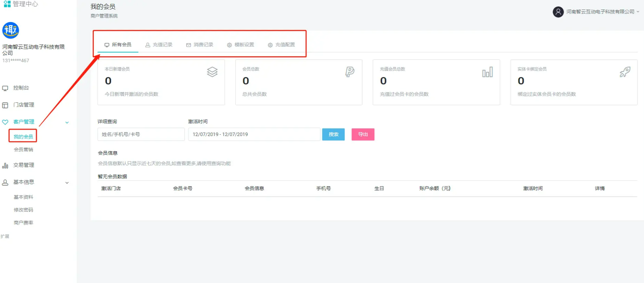Click the 本日新增会员 statistics card
The image size is (644, 283).
pos(161,82)
